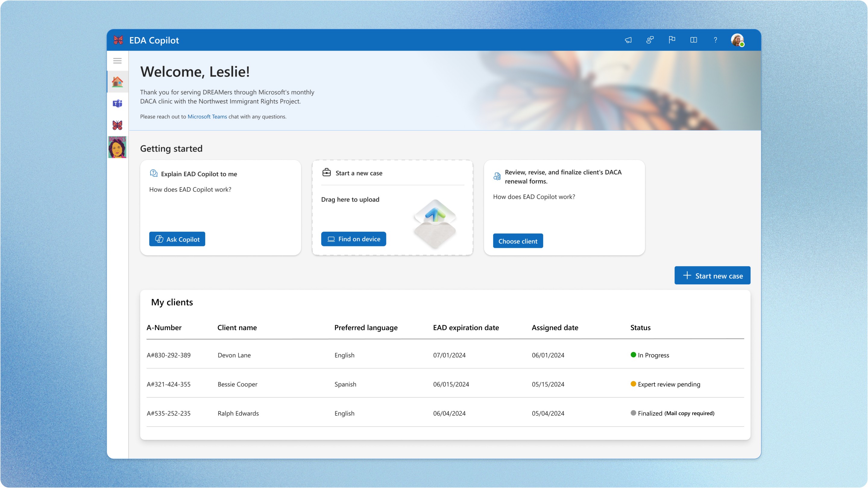Click the Choose client button
This screenshot has width=868, height=488.
(518, 241)
